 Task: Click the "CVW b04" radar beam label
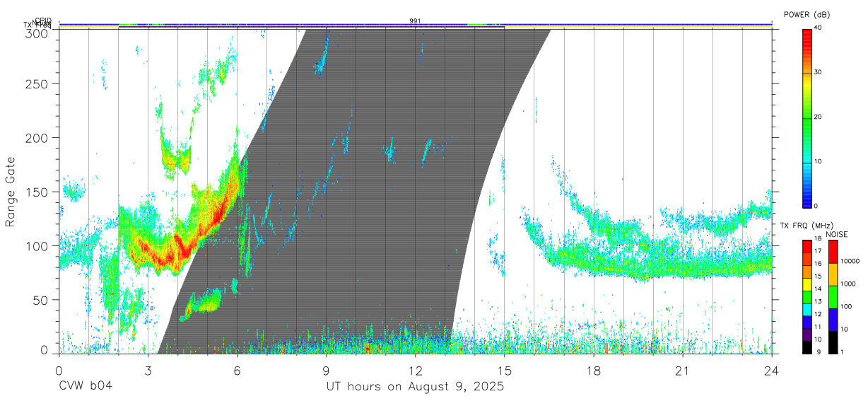point(85,387)
